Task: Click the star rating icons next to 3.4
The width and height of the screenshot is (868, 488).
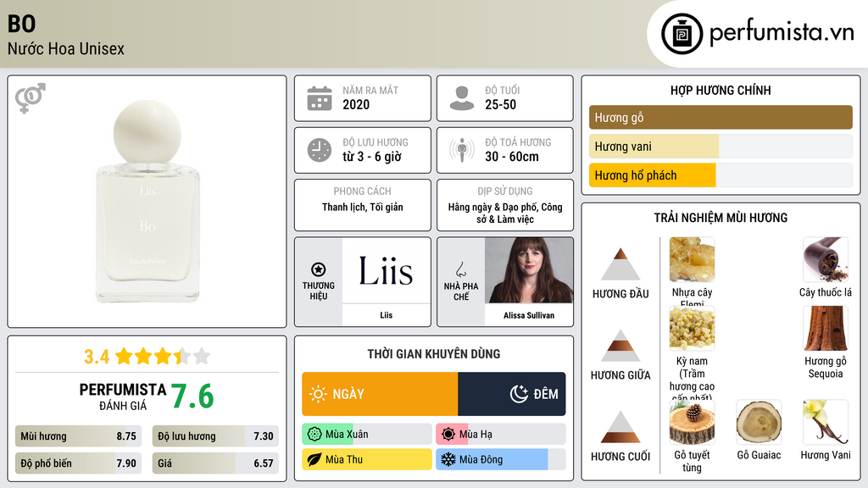Action: tap(163, 357)
